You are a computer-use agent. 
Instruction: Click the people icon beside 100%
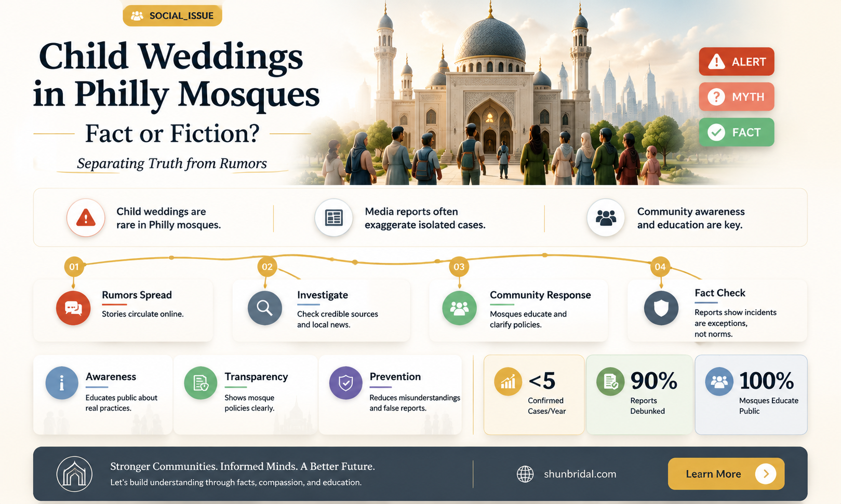coord(719,382)
